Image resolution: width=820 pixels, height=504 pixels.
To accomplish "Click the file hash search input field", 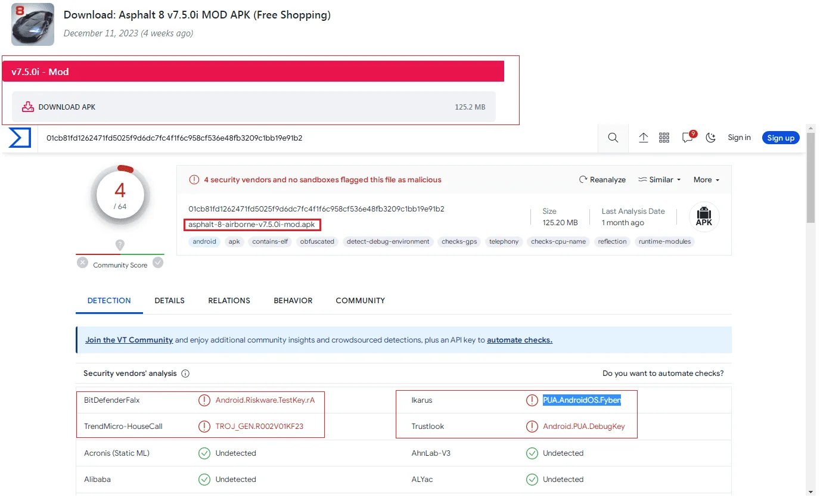I will (x=318, y=138).
